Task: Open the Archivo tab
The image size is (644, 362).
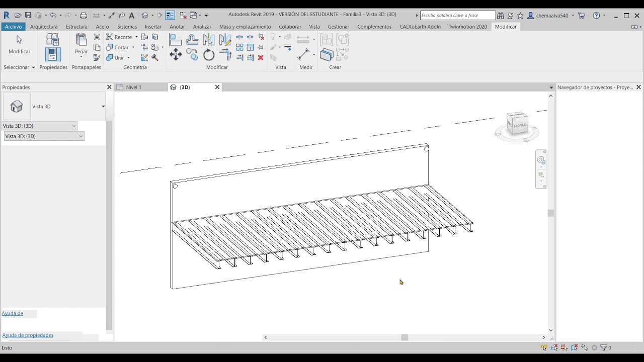Action: [x=14, y=27]
